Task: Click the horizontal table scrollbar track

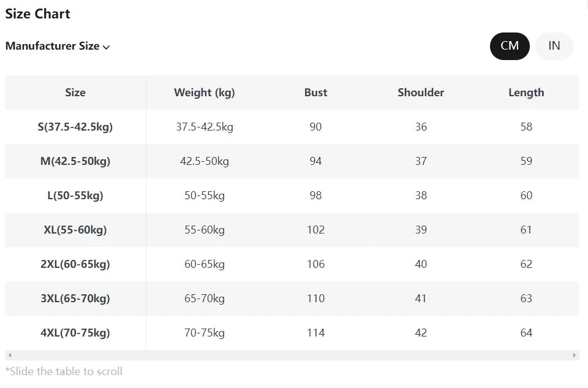Action: 292,356
